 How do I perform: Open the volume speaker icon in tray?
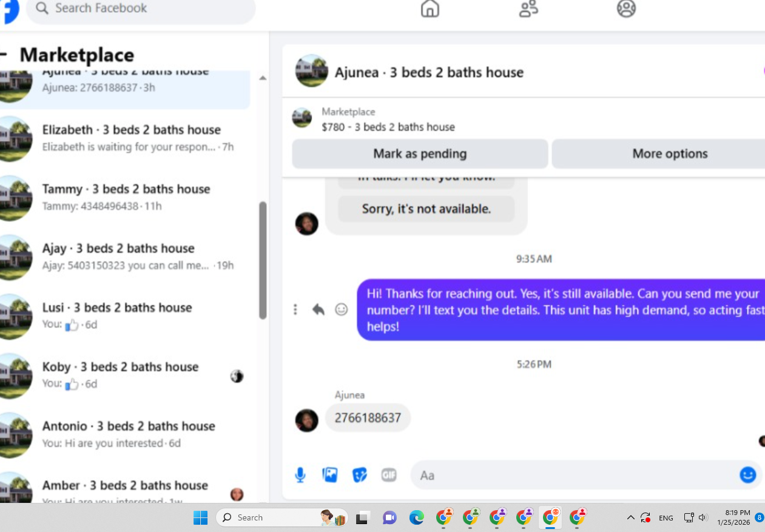[x=703, y=517]
